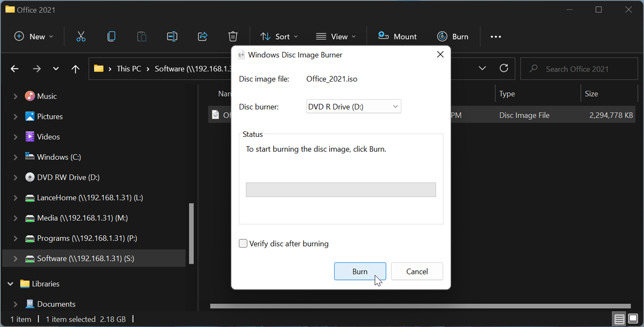Click the Cut scissors icon
644x327 pixels.
(x=81, y=37)
